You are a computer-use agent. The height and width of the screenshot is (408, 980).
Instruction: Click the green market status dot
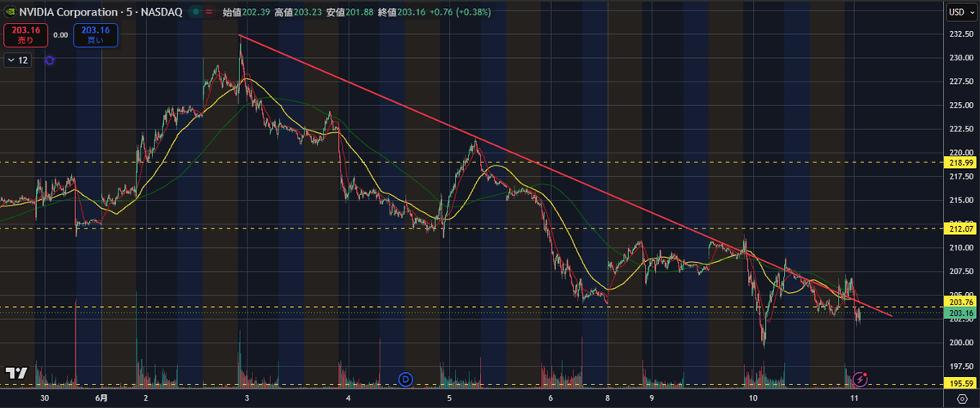click(x=194, y=12)
